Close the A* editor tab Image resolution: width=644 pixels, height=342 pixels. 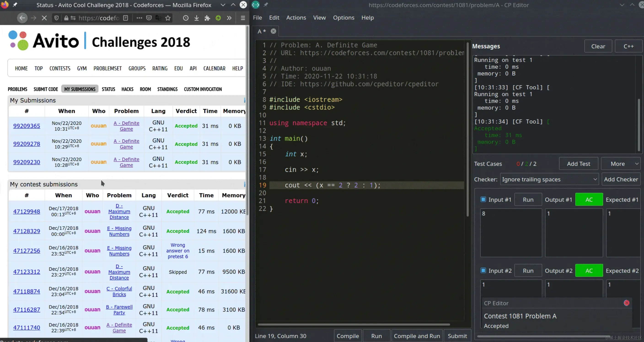coord(274,31)
